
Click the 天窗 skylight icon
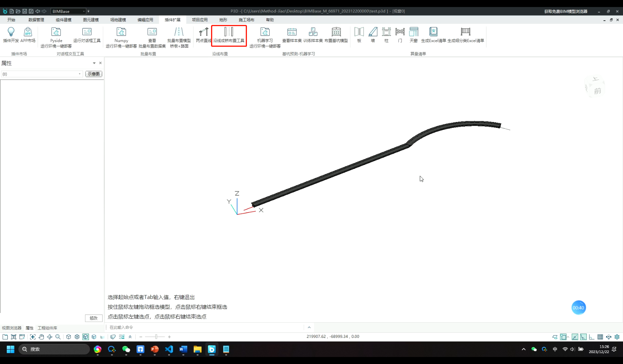coord(414,34)
